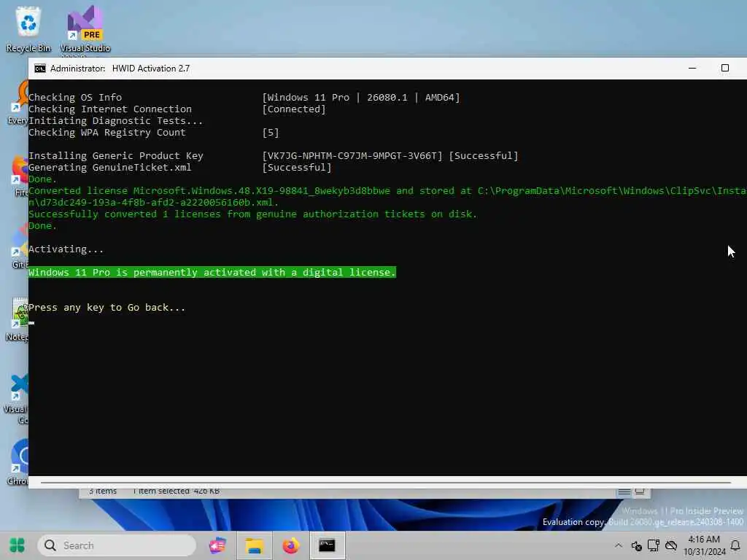Open the colorful widgets app on taskbar
747x560 pixels.
click(x=217, y=545)
